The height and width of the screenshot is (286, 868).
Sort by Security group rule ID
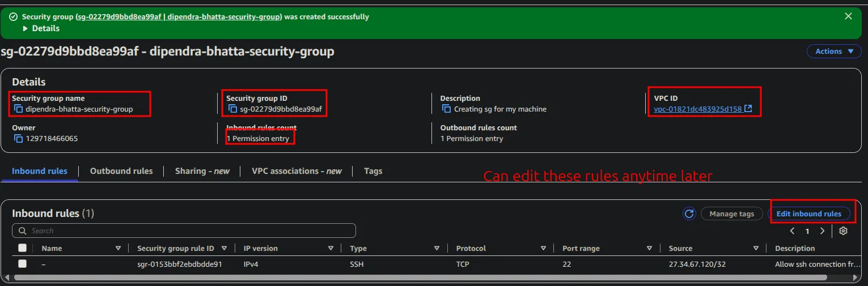225,248
